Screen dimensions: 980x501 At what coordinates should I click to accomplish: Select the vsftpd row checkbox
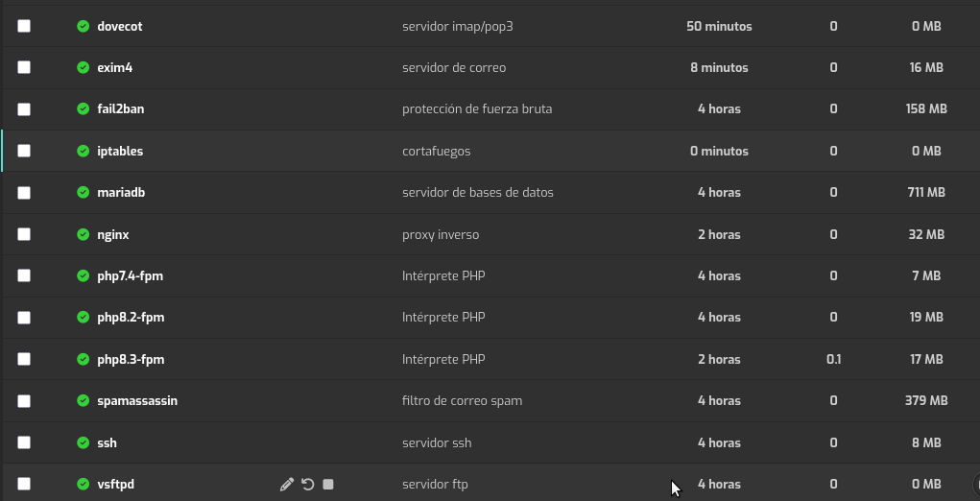[x=24, y=484]
